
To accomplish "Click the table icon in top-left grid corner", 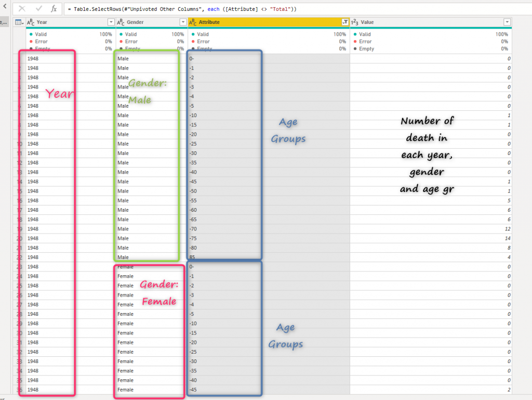I will tap(19, 22).
